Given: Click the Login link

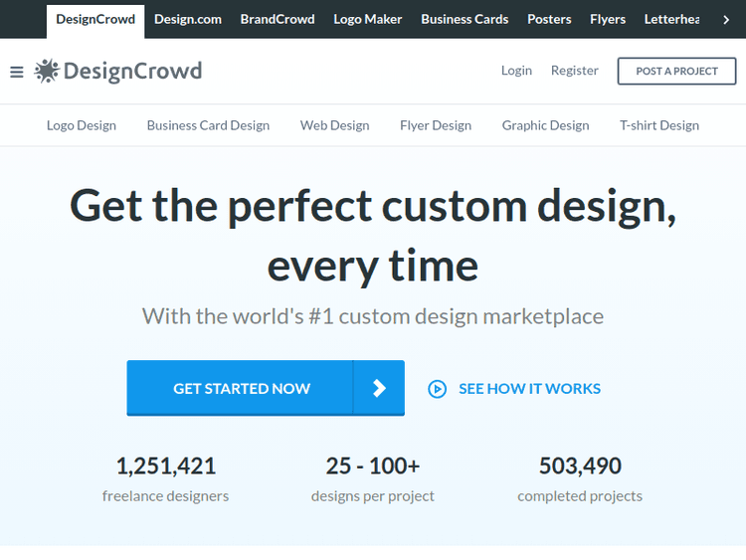Looking at the screenshot, I should (x=516, y=71).
